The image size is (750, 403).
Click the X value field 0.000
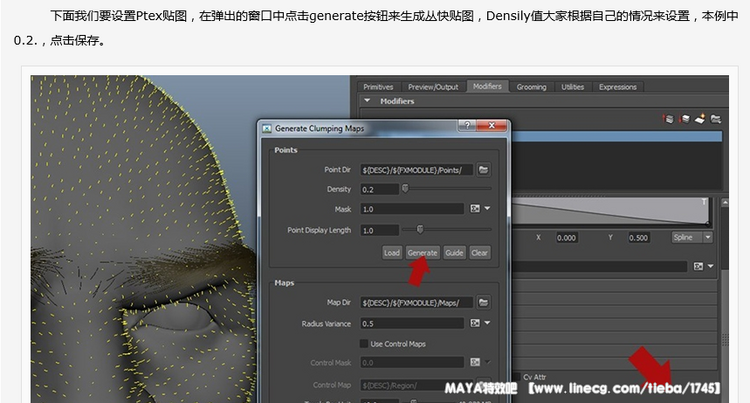[x=566, y=238]
